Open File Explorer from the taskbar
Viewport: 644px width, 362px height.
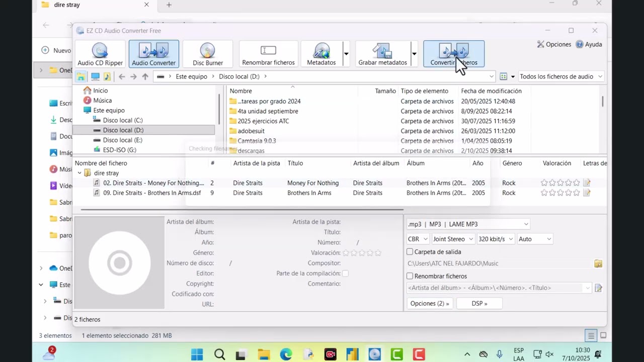point(264,354)
